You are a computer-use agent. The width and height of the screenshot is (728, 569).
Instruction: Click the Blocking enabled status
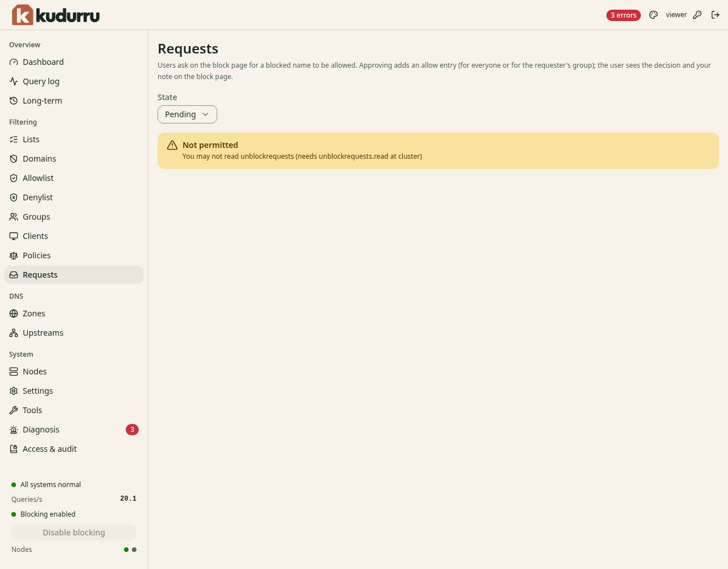[43, 514]
